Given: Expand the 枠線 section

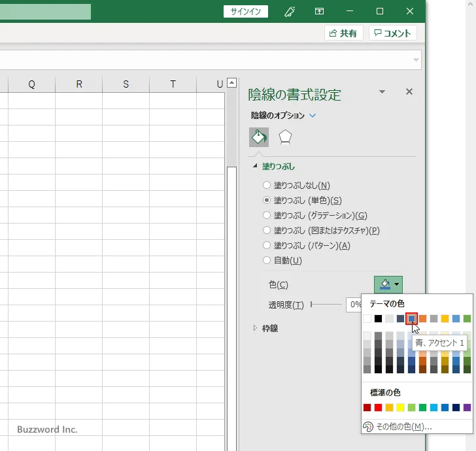Looking at the screenshot, I should tap(255, 327).
